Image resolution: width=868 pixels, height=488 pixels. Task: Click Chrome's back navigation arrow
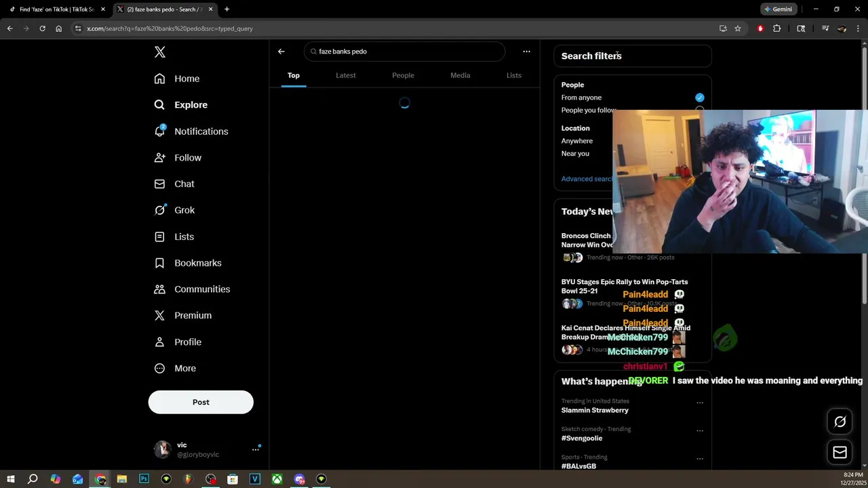point(9,28)
